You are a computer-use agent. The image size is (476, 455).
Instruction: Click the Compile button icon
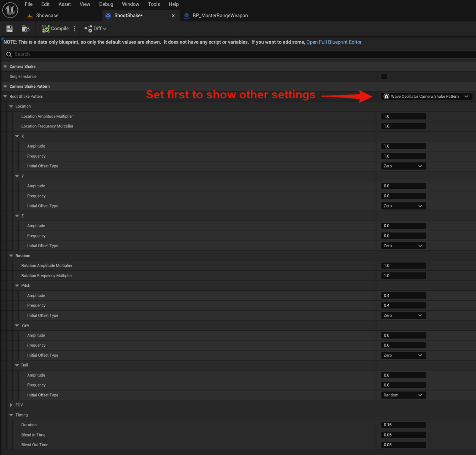46,29
